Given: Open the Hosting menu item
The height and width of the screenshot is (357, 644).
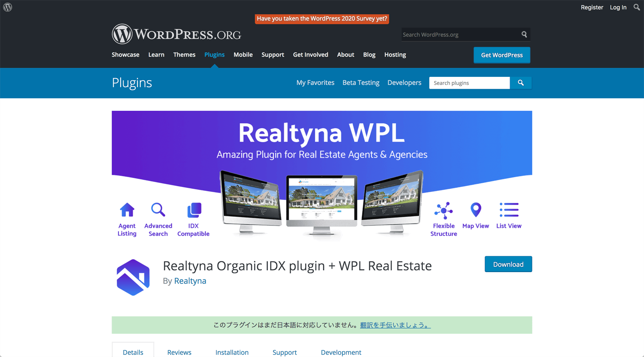Looking at the screenshot, I should click(x=395, y=54).
